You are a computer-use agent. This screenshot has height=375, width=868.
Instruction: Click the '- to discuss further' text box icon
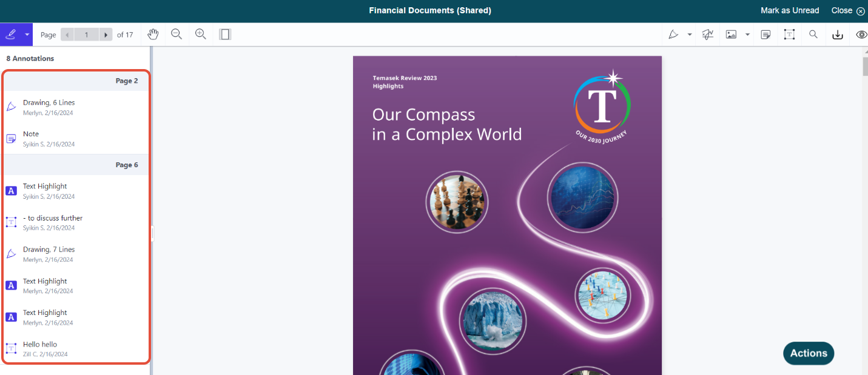click(x=11, y=222)
